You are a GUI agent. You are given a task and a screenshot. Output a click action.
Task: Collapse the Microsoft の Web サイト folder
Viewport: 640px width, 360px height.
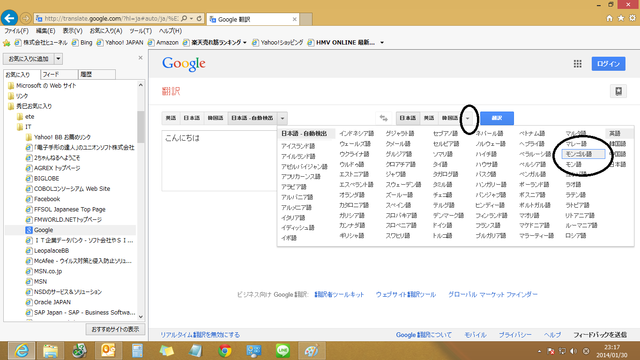click(42, 86)
